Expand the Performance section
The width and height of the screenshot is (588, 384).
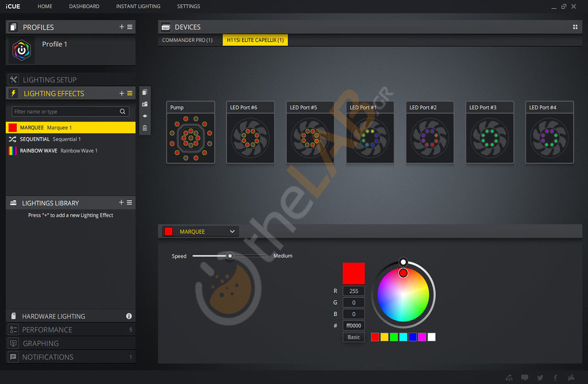click(x=71, y=330)
